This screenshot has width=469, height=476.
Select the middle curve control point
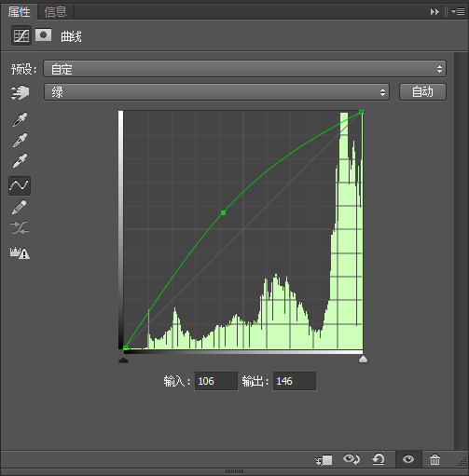(x=223, y=212)
